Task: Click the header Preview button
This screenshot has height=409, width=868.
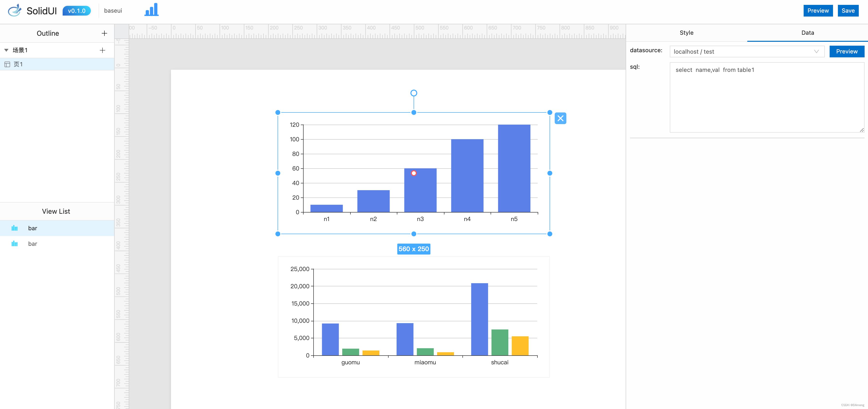Action: pyautogui.click(x=818, y=10)
